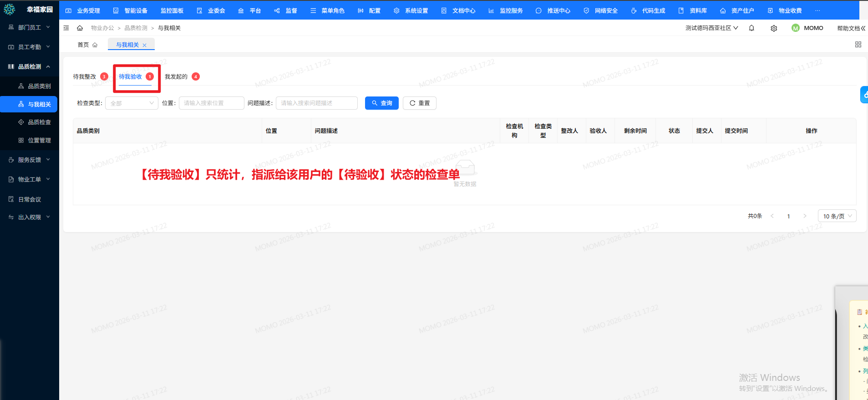
Task: Open 文档中心 in top menu
Action: coord(458,10)
